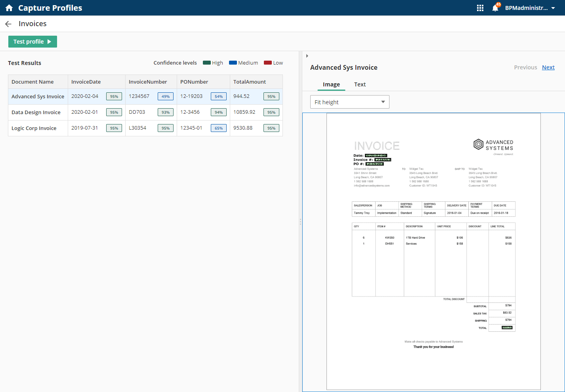Collapse the preview panel with the arrow
This screenshot has width=565, height=392.
pyautogui.click(x=307, y=56)
